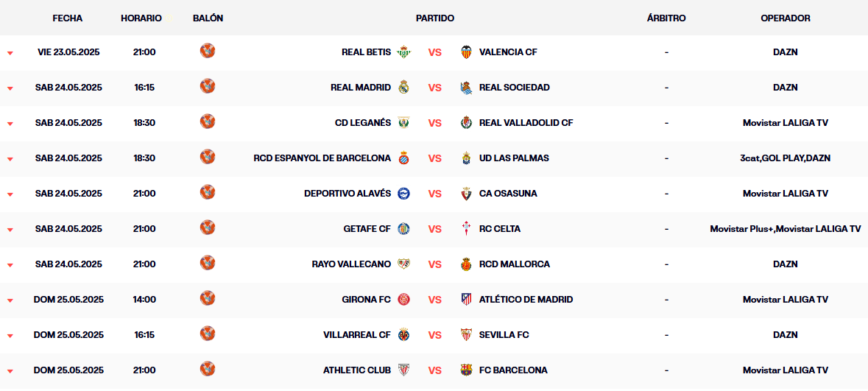
Task: Click the HORARIO column header
Action: tap(141, 18)
